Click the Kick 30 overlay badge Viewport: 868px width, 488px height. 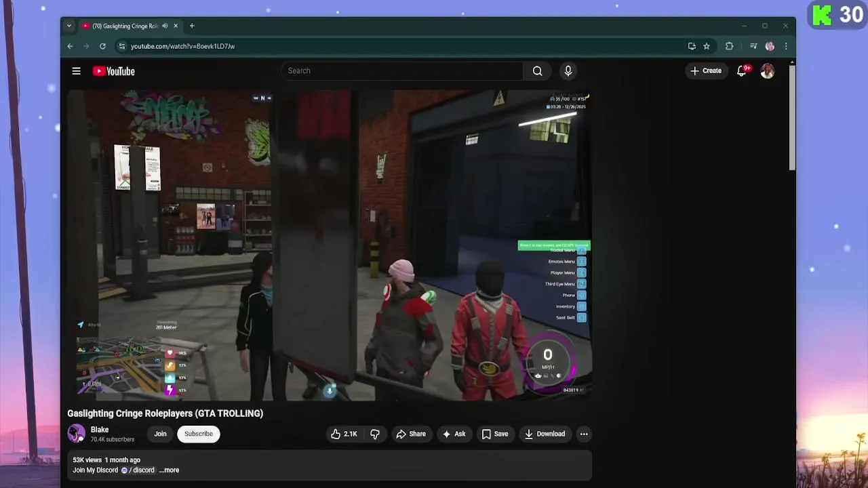point(837,14)
